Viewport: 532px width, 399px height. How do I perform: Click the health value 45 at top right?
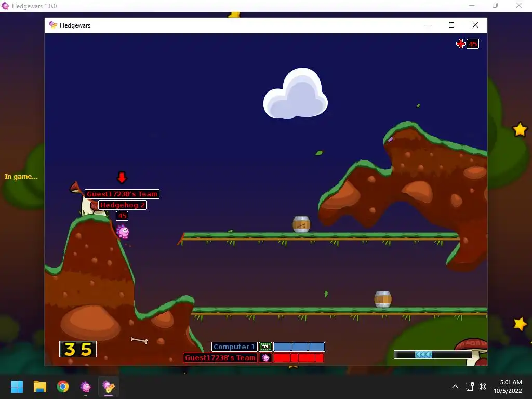[473, 44]
